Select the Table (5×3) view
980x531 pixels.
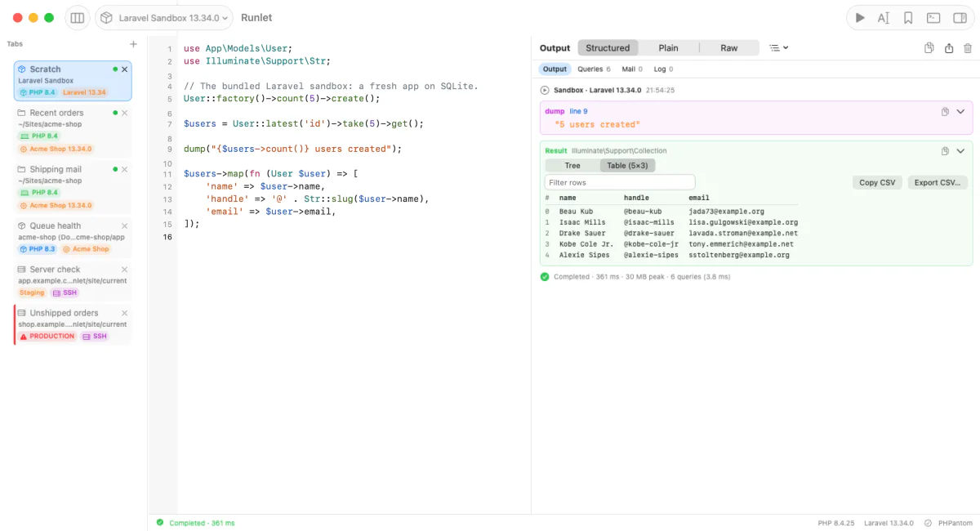pos(627,166)
